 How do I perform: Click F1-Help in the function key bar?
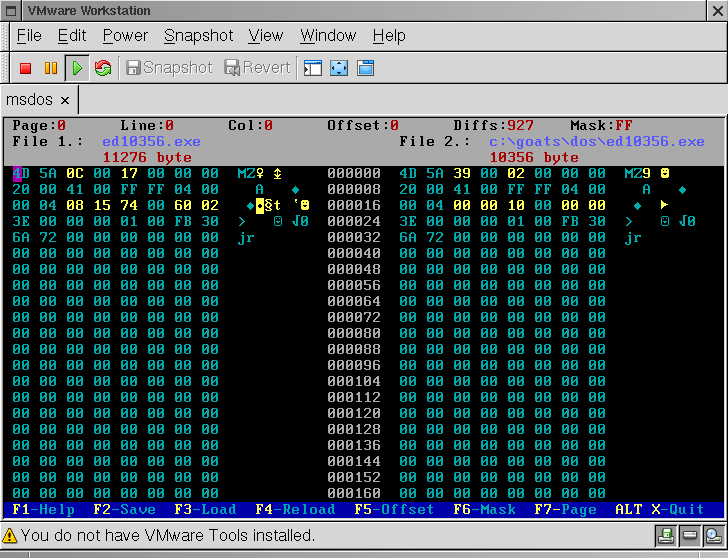click(x=43, y=509)
